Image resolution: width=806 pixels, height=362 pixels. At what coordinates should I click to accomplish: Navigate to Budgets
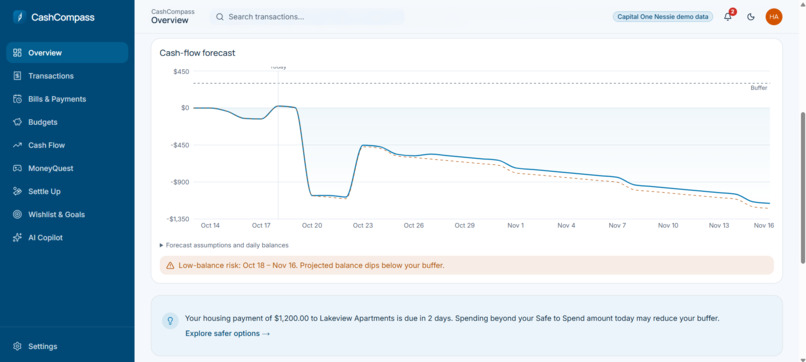[x=43, y=122]
